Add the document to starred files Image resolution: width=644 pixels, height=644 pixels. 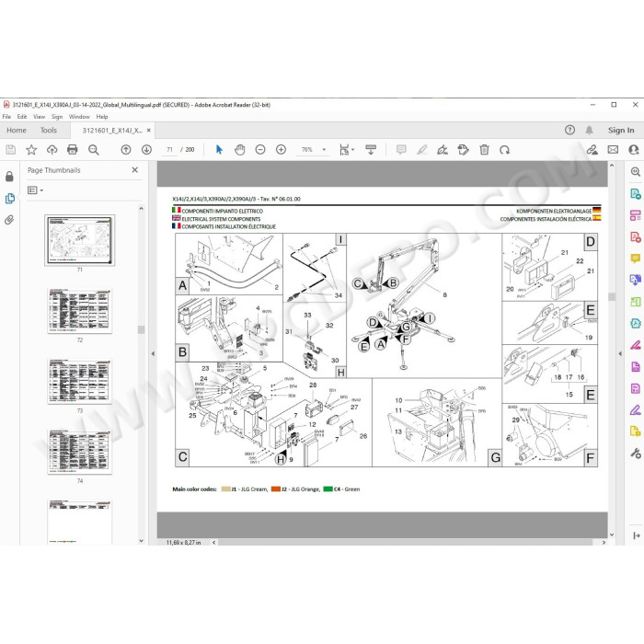[x=31, y=150]
